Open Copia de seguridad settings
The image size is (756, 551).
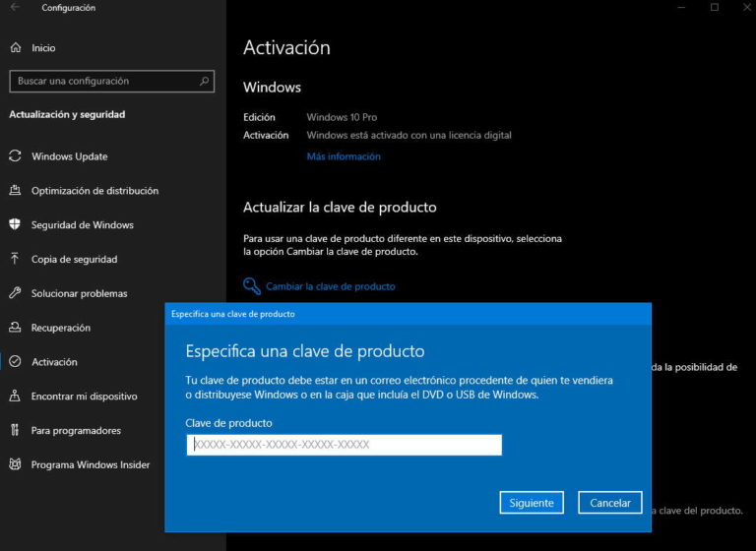point(74,259)
